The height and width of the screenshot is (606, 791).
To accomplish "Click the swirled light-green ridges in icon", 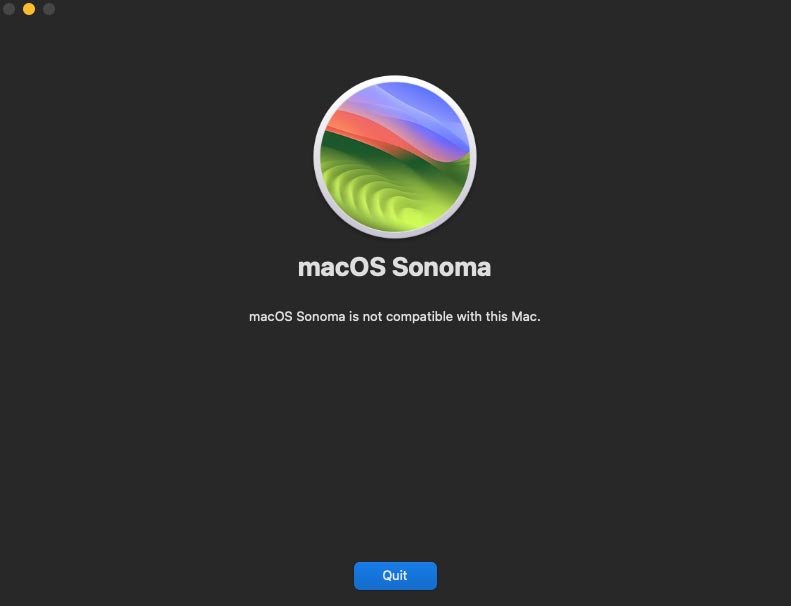I will (x=371, y=194).
